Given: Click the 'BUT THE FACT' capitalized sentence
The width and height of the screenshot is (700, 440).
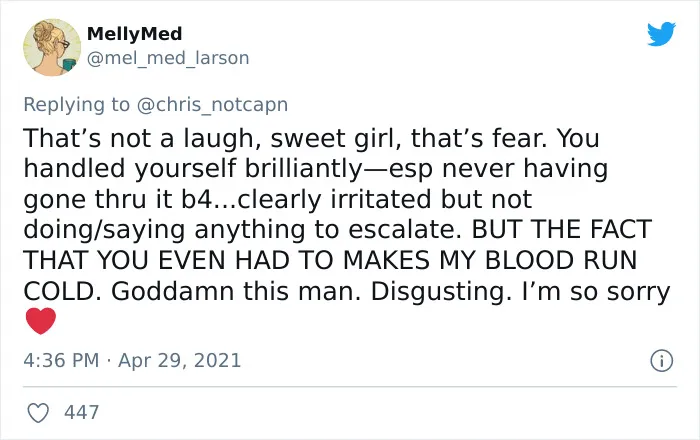Looking at the screenshot, I should [562, 229].
